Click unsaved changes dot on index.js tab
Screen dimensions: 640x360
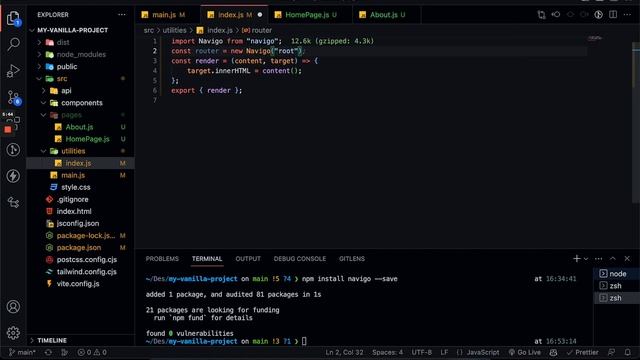[260, 15]
